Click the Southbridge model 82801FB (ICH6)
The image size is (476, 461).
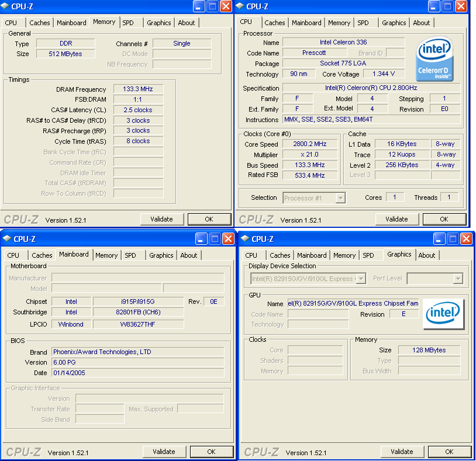coord(138,312)
